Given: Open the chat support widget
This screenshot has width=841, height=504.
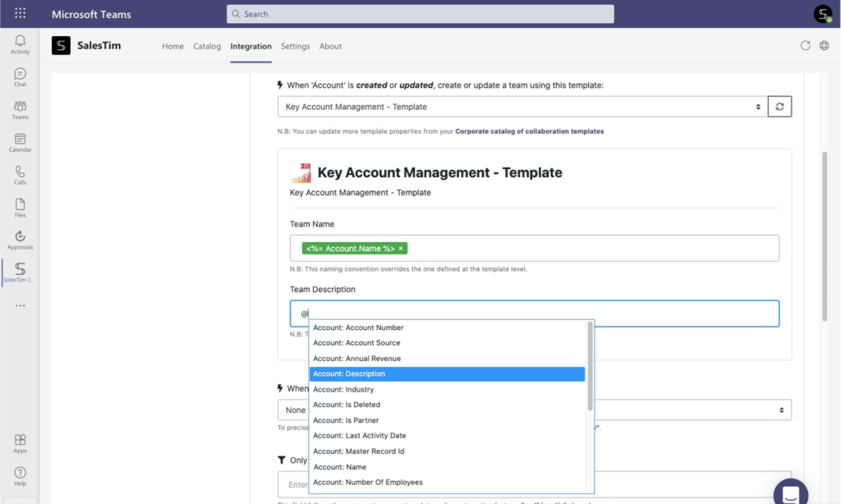Looking at the screenshot, I should (x=791, y=493).
